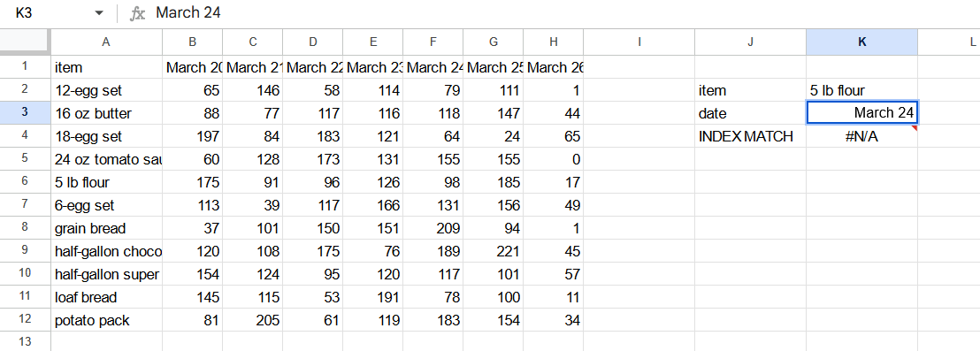Select column H header
Screen dimensions: 980x351
coord(553,42)
